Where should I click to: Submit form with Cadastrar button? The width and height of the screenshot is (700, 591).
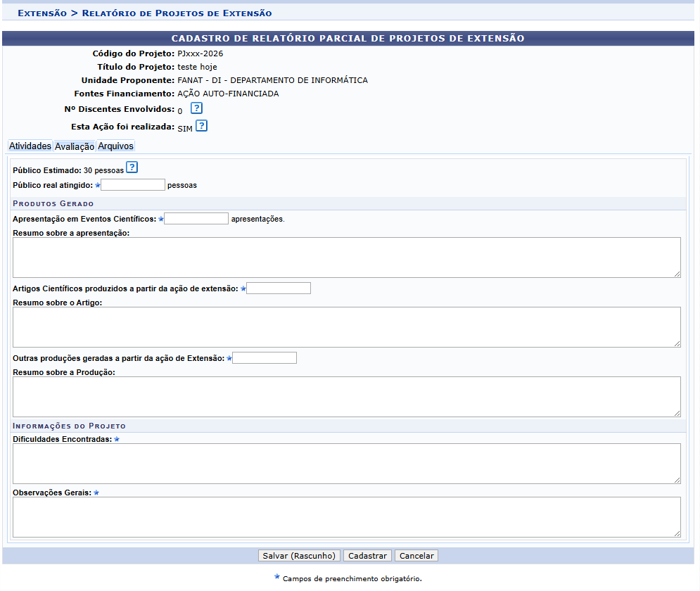pos(367,556)
